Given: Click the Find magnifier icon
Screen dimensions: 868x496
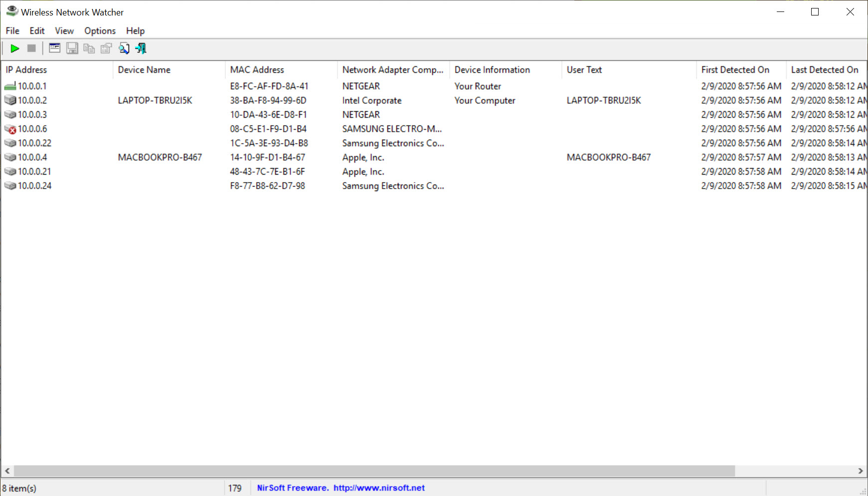Looking at the screenshot, I should coord(124,48).
